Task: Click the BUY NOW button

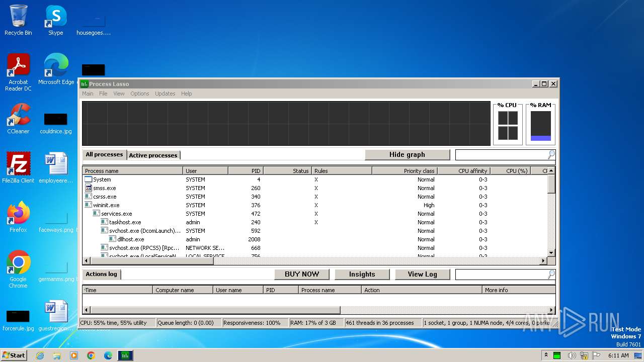Action: click(x=302, y=274)
